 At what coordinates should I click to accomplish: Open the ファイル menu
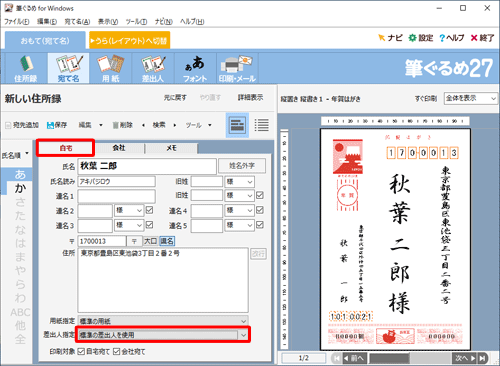click(17, 21)
